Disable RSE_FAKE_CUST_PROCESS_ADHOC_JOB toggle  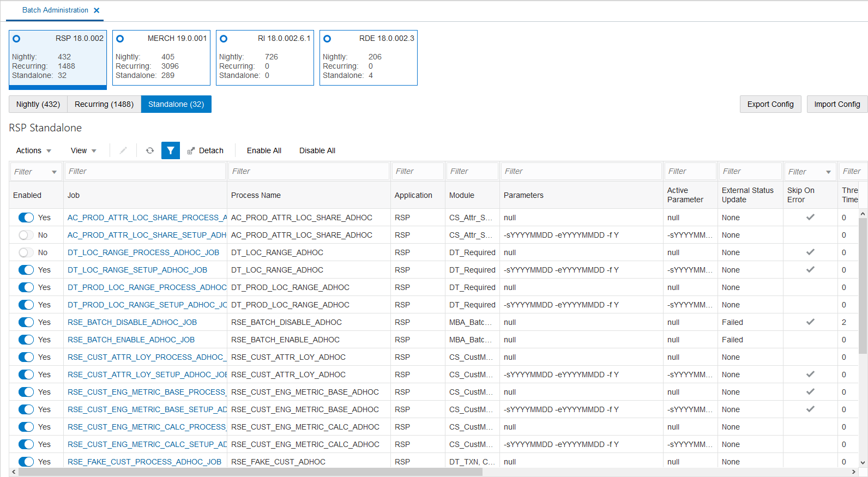pos(26,462)
